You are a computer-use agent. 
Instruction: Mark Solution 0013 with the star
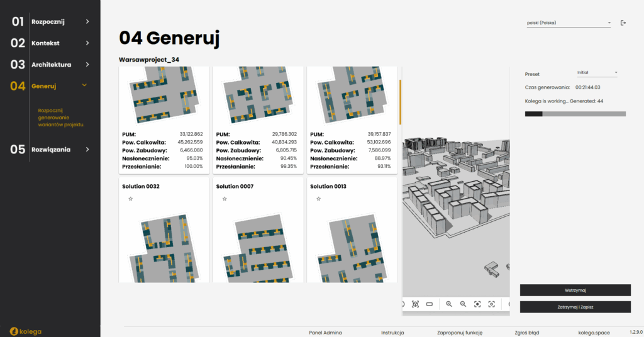(x=318, y=199)
